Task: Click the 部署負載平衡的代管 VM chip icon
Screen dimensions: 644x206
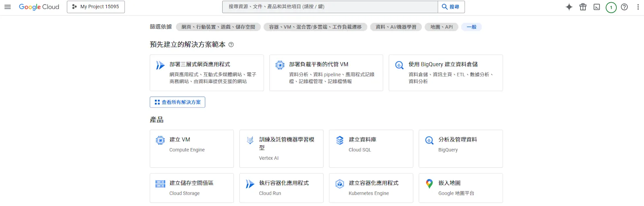Action: [280, 65]
